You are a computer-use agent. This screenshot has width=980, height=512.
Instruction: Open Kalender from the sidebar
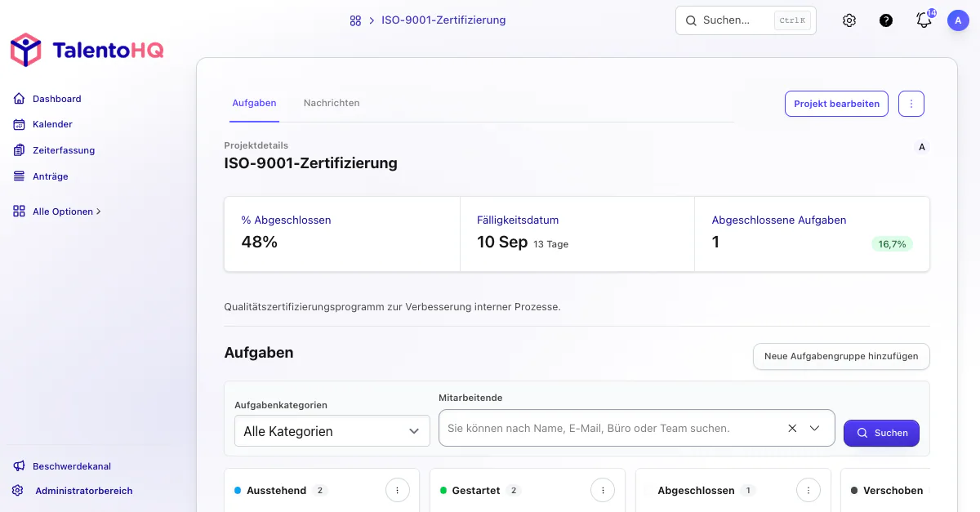point(52,124)
